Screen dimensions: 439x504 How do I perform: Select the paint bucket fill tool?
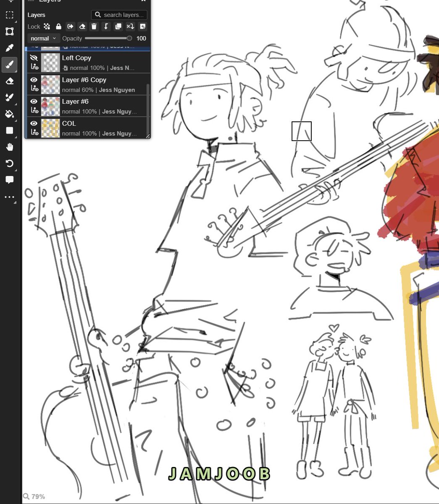point(9,114)
